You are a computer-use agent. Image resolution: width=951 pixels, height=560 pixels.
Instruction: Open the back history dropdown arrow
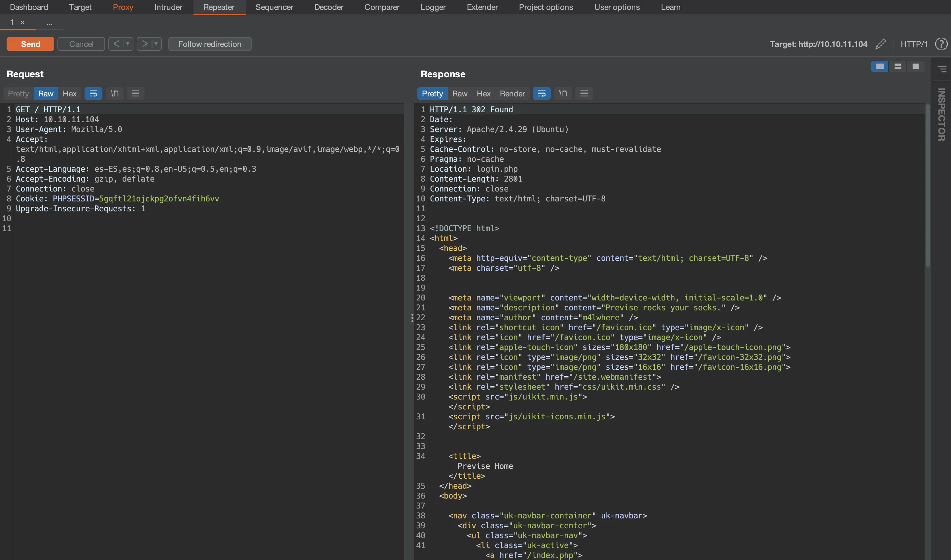(x=128, y=44)
